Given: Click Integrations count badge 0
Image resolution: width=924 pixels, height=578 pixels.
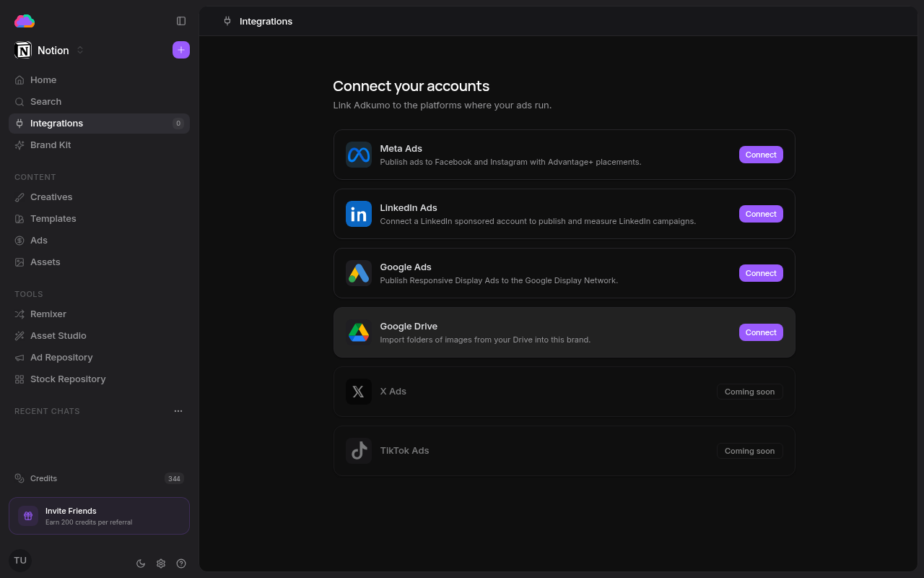Looking at the screenshot, I should coord(178,124).
